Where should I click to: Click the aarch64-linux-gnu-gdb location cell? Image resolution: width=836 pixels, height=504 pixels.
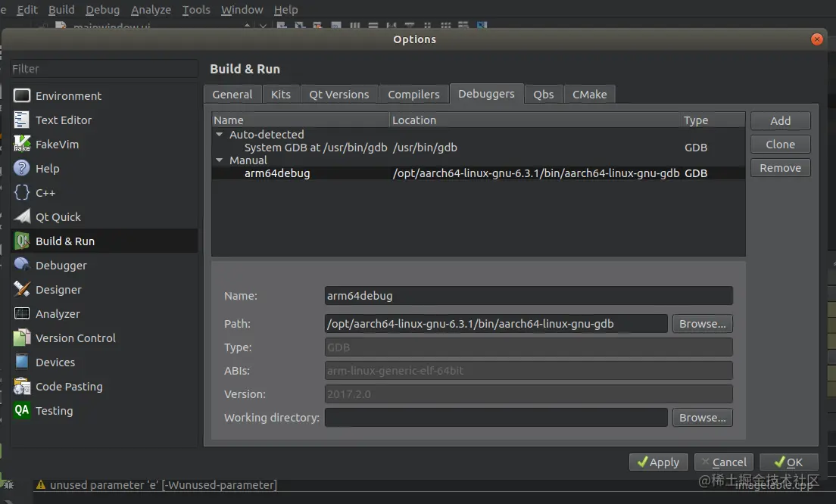click(536, 173)
